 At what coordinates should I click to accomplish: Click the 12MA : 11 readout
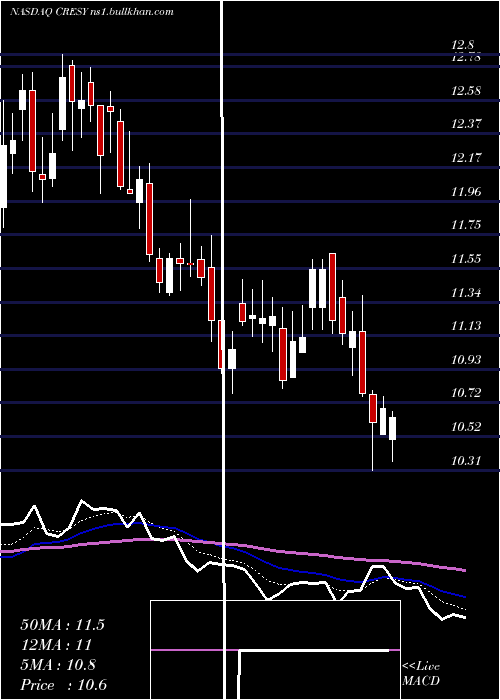coord(56,645)
